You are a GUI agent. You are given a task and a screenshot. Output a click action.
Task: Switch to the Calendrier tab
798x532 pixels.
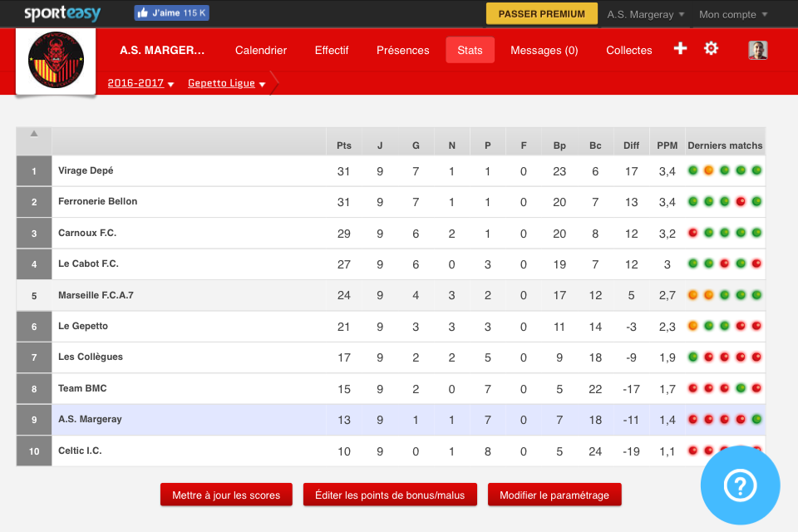click(x=261, y=50)
